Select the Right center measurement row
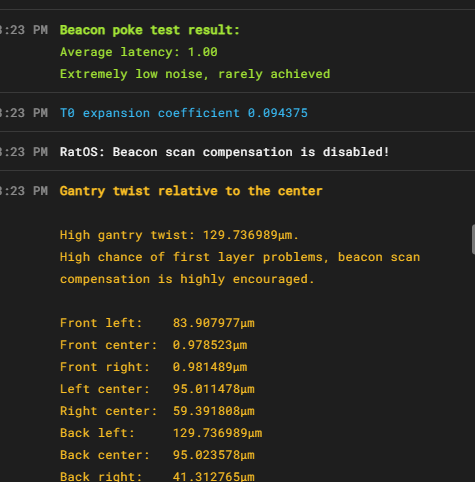This screenshot has height=482, width=475. [x=157, y=411]
